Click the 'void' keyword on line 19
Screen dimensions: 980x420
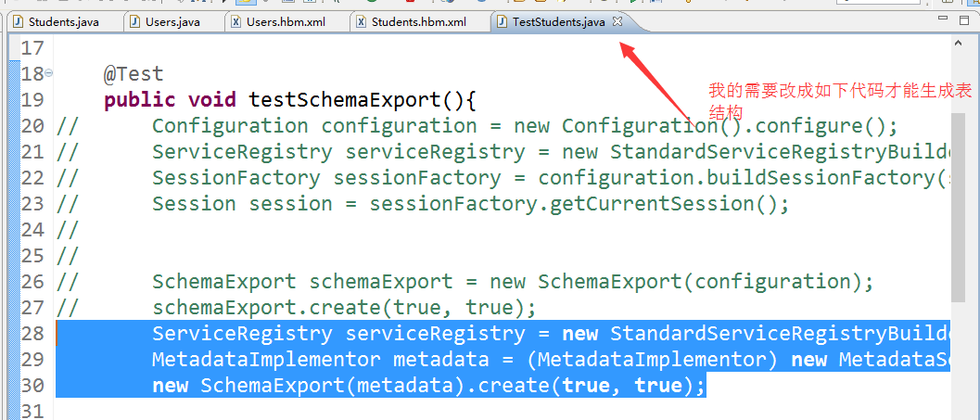(x=212, y=100)
